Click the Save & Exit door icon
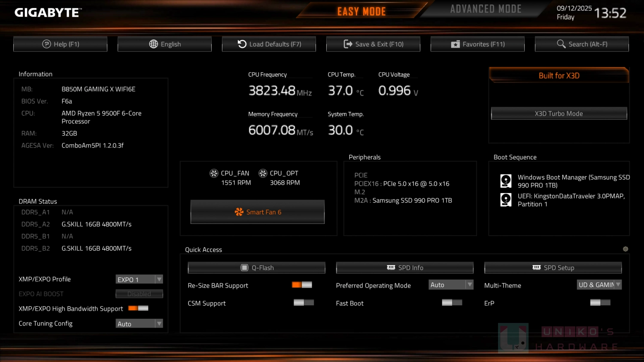Screen dimensions: 644x362 tap(348, 44)
